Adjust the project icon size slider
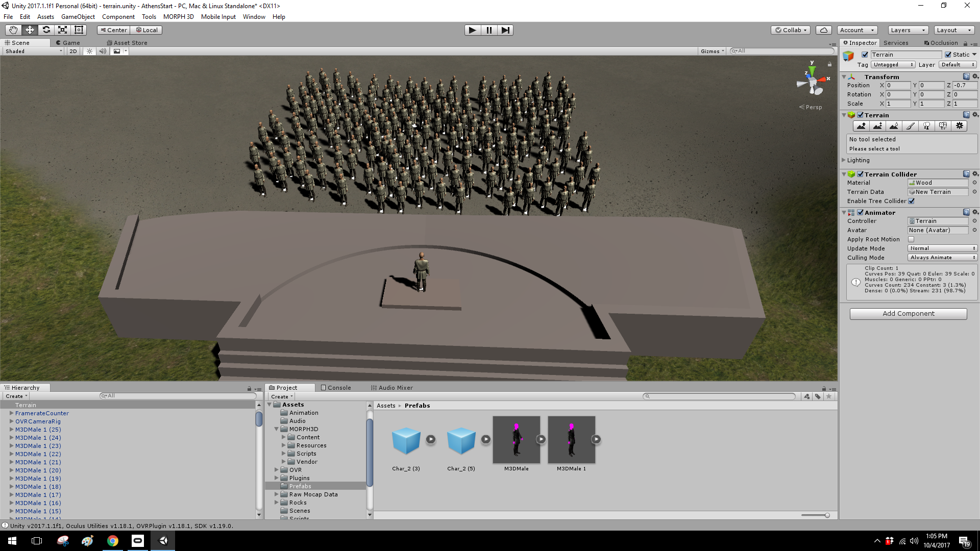 [x=827, y=515]
